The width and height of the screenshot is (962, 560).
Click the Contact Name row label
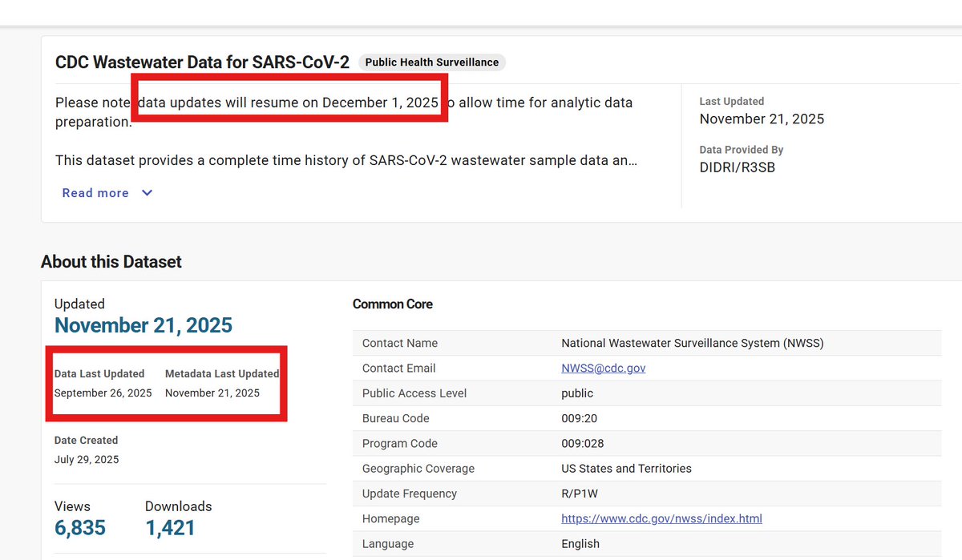click(x=400, y=343)
